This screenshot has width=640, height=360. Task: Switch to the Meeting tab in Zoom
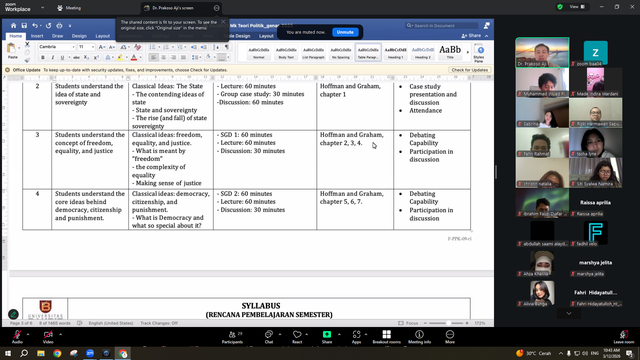click(69, 8)
